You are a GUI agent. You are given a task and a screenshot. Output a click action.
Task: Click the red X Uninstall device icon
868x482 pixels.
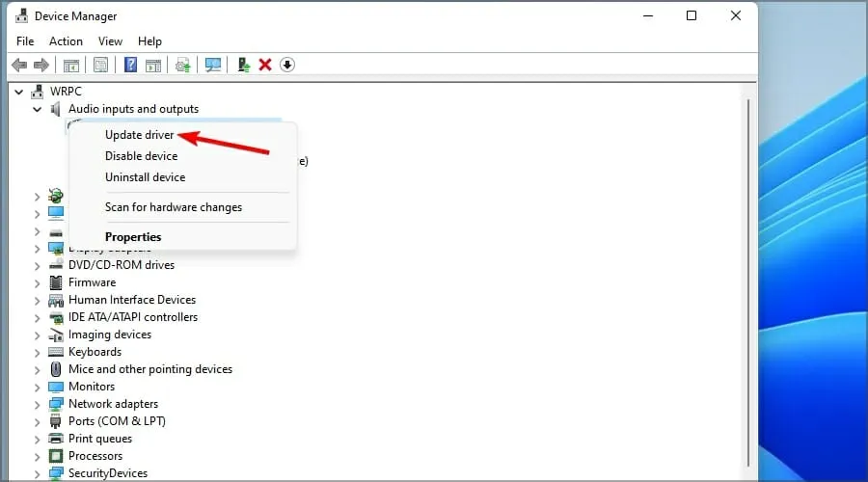(264, 65)
